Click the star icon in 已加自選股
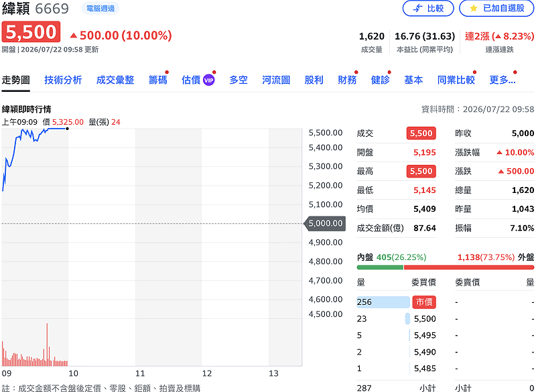This screenshot has width=536, height=392. pos(474,8)
